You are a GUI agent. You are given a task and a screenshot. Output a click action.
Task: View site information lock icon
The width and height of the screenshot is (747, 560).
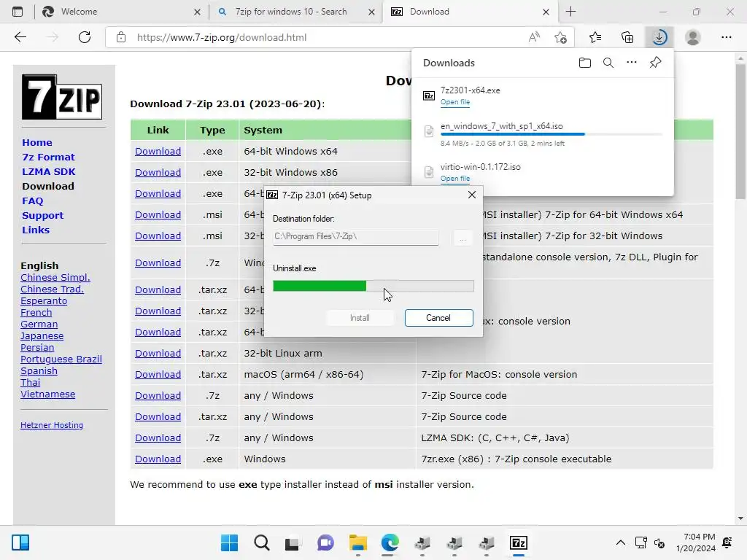[121, 37]
